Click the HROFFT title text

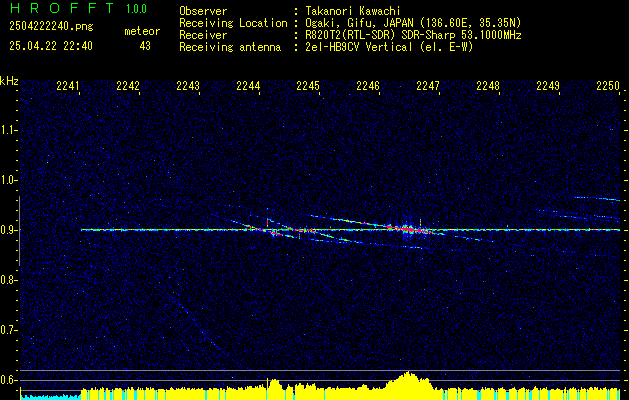tap(62, 8)
